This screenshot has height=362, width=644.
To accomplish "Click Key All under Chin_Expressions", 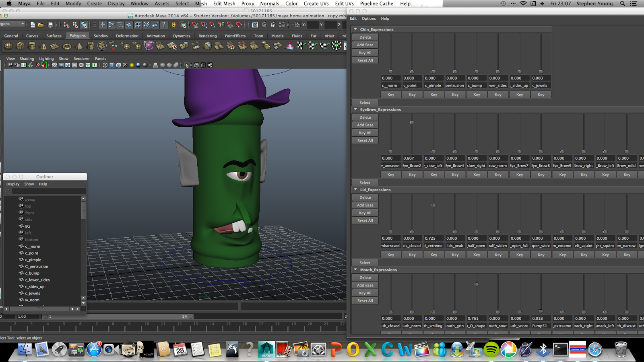I will tap(365, 53).
